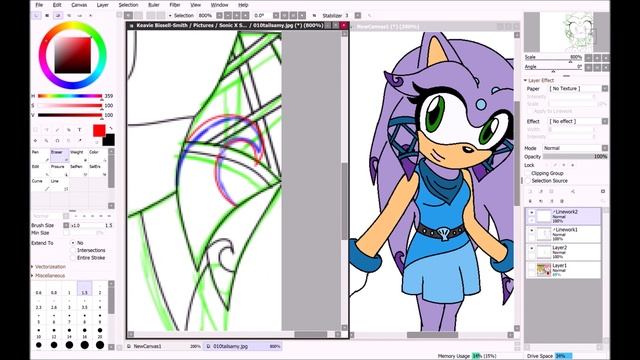
Task: Open the Brush Size multiplier dropdown
Action: pos(66,225)
